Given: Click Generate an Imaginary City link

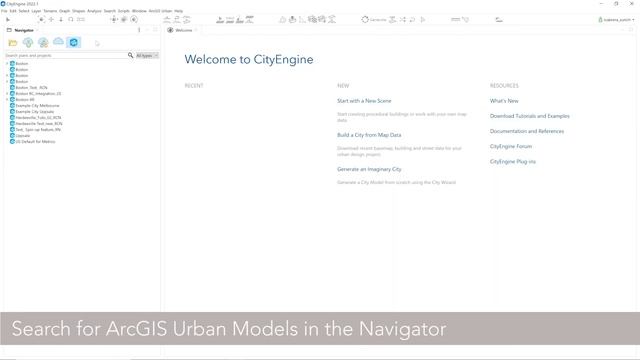Looking at the screenshot, I should pyautogui.click(x=369, y=169).
